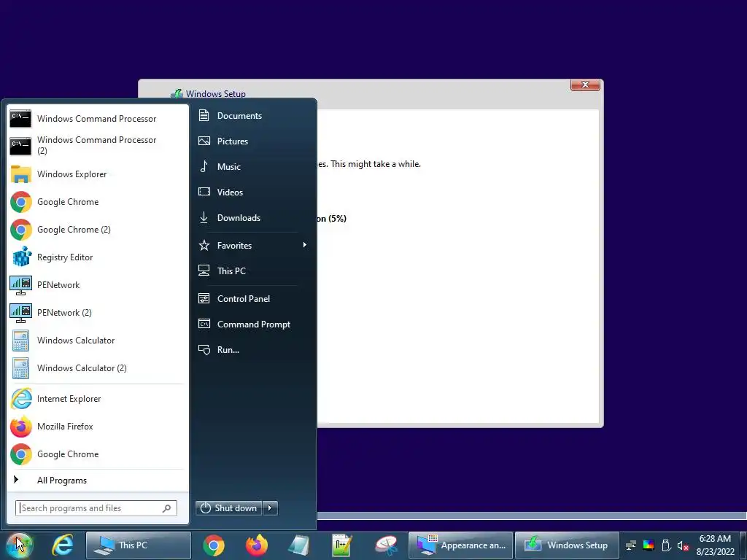The width and height of the screenshot is (747, 560).
Task: Launch Mozilla Firefox from the Start menu
Action: click(98, 426)
